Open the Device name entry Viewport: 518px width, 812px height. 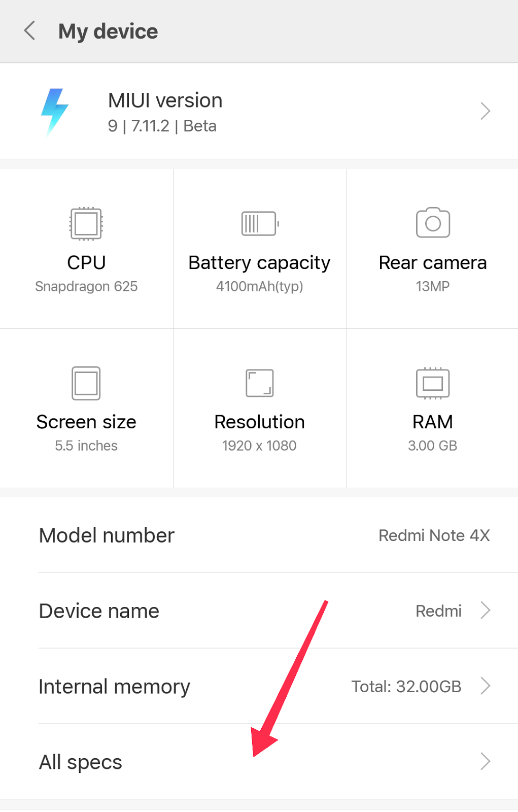click(x=99, y=611)
